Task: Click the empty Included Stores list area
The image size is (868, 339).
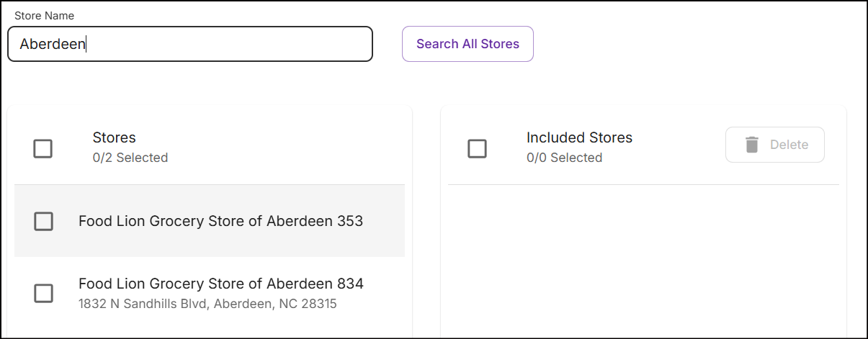Action: (x=643, y=259)
